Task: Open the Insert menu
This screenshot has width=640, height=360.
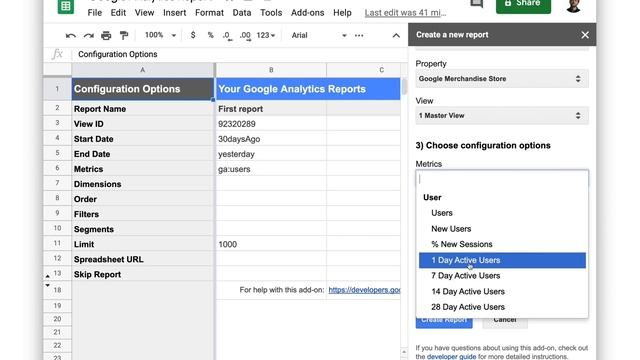Action: click(175, 13)
